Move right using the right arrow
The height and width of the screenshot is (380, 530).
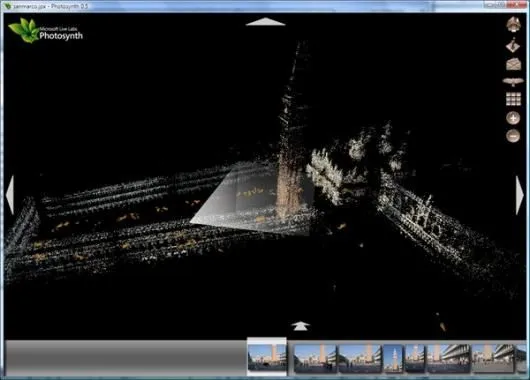pyautogui.click(x=520, y=195)
